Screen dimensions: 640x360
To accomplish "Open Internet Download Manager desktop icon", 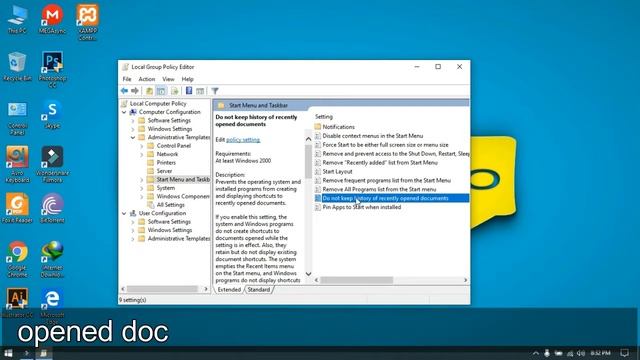I will tap(52, 260).
